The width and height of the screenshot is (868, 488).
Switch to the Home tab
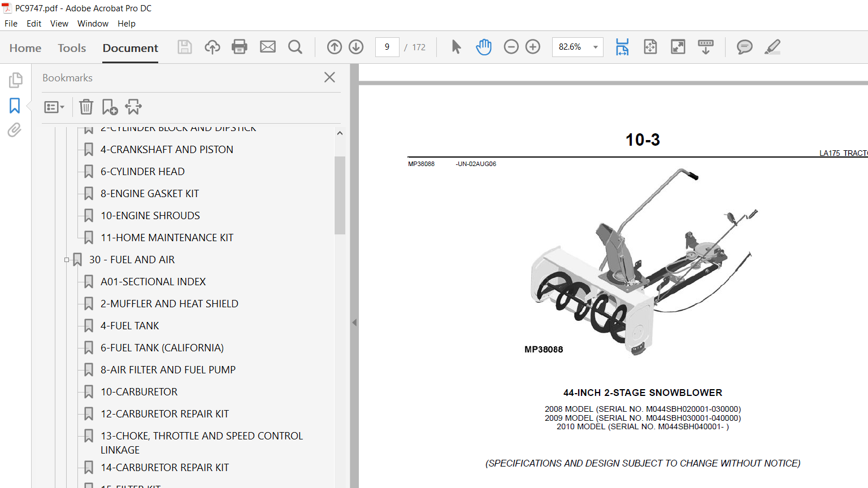click(x=25, y=48)
